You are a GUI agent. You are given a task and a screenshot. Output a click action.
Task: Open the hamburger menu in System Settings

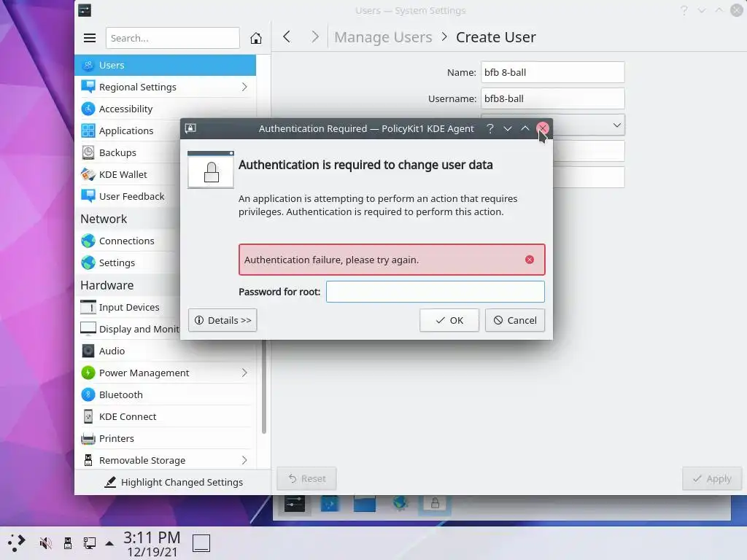click(x=90, y=38)
